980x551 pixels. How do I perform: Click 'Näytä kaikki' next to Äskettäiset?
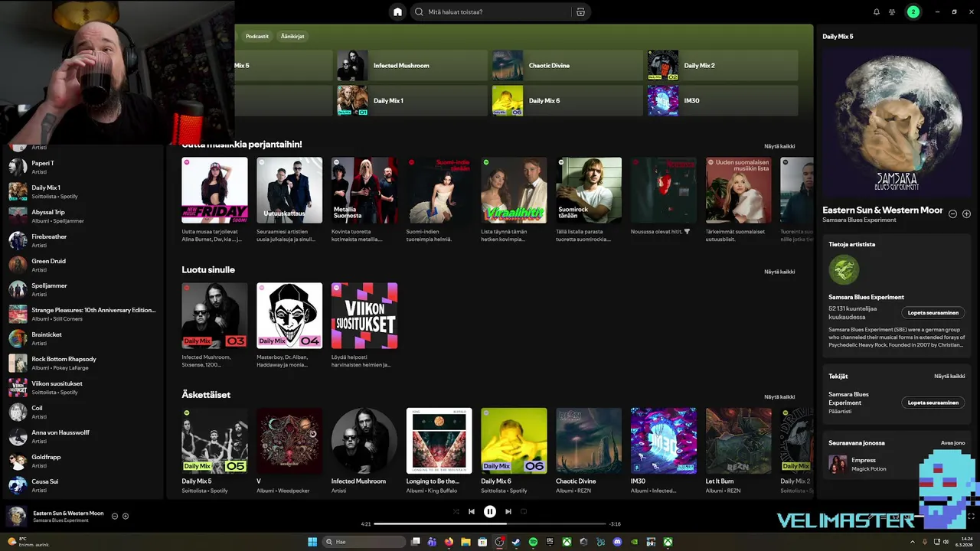point(779,396)
